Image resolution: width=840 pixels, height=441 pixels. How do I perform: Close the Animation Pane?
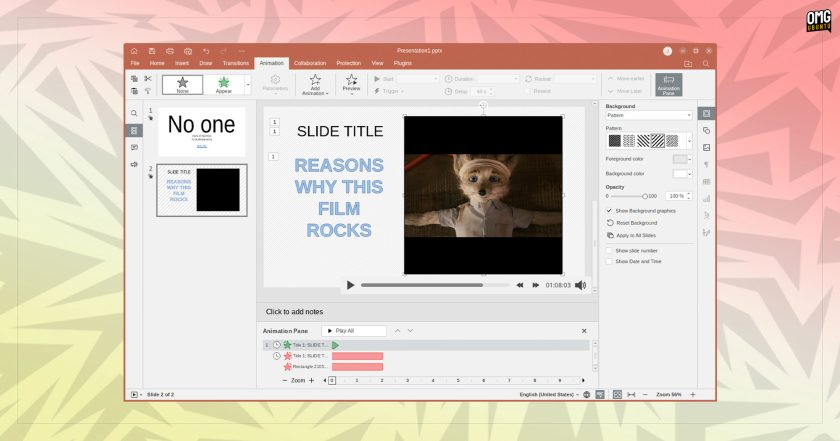pos(584,331)
